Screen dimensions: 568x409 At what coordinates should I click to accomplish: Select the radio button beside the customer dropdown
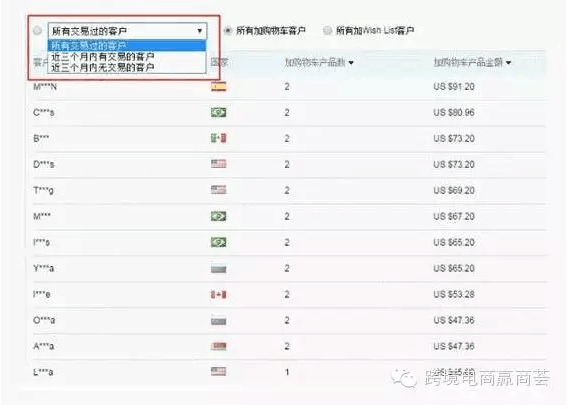(x=37, y=30)
